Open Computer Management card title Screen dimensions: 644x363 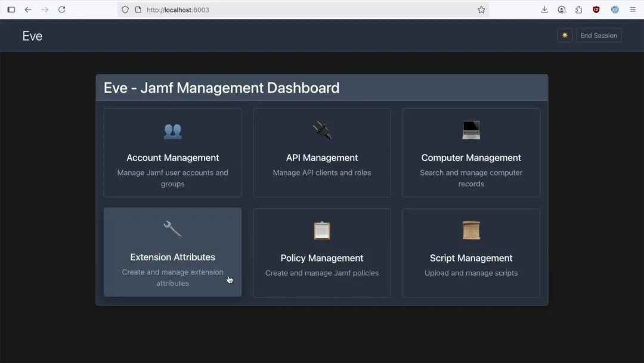pyautogui.click(x=471, y=158)
